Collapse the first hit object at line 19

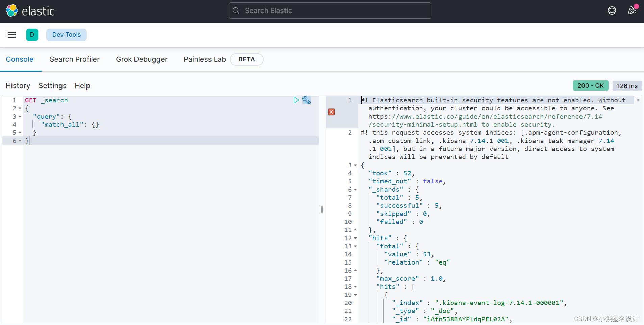[x=355, y=295]
